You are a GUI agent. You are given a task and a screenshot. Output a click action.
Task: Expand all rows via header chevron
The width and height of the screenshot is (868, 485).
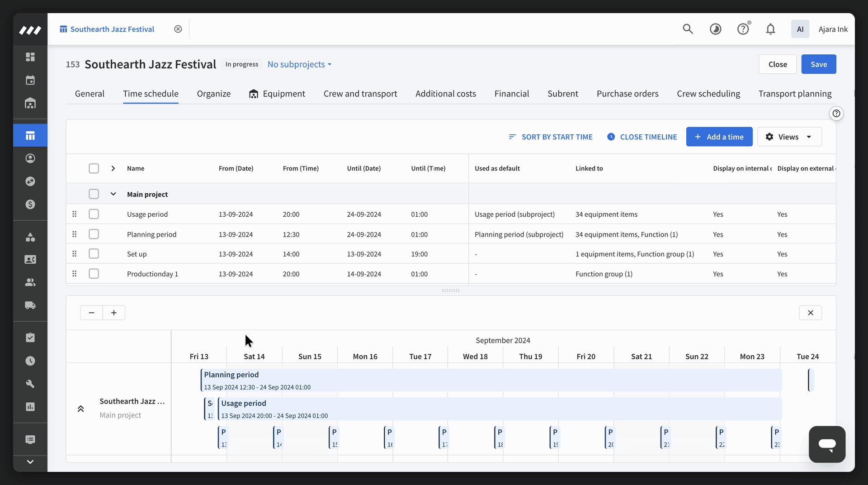point(113,168)
